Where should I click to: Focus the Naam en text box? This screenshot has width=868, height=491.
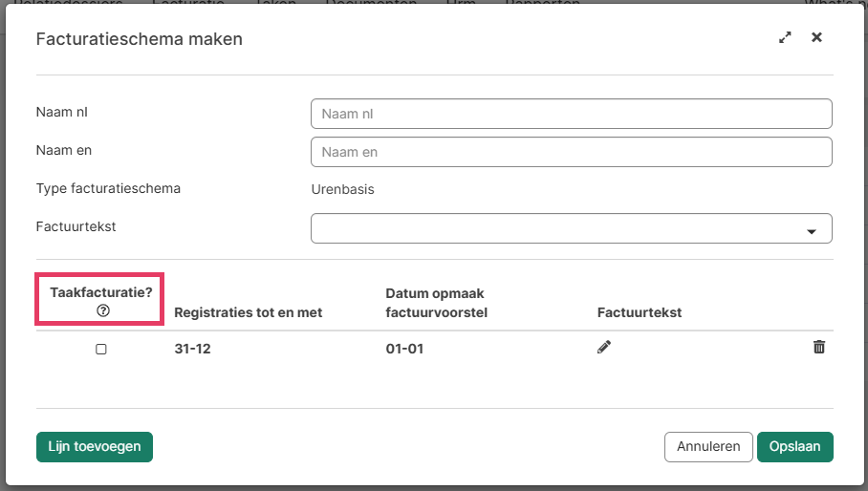pyautogui.click(x=571, y=152)
